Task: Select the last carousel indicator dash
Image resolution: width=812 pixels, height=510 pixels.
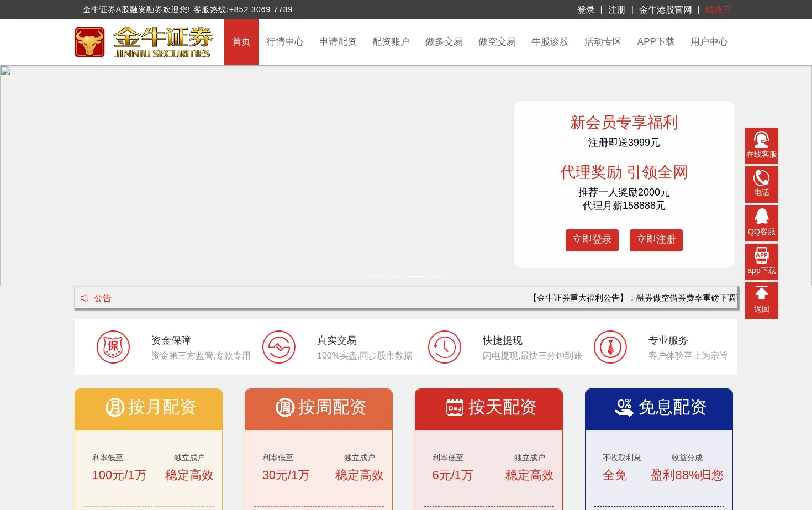Action: [437, 276]
